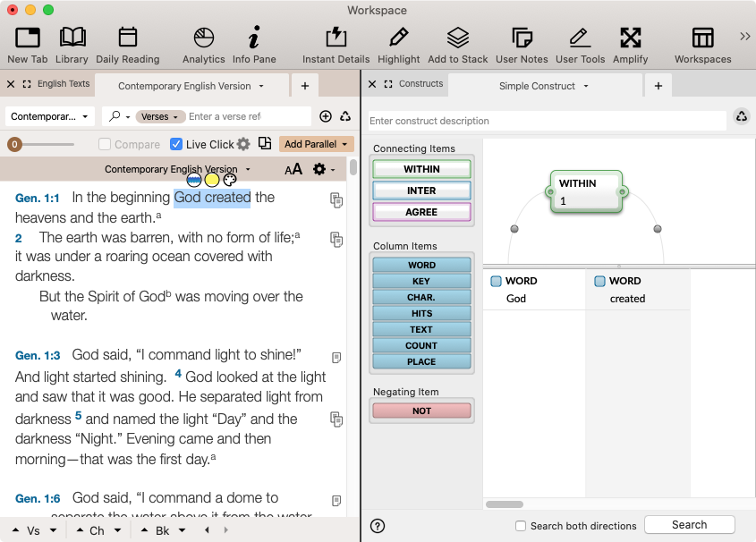Uncheck the Live Click checkbox
The height and width of the screenshot is (542, 756).
176,144
